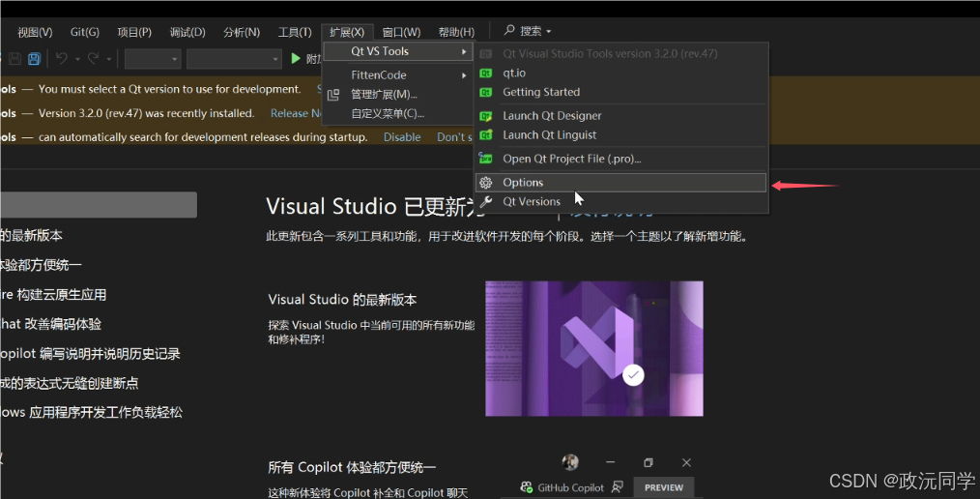Click the Save icon in the toolbar
The image size is (980, 499).
click(15, 59)
